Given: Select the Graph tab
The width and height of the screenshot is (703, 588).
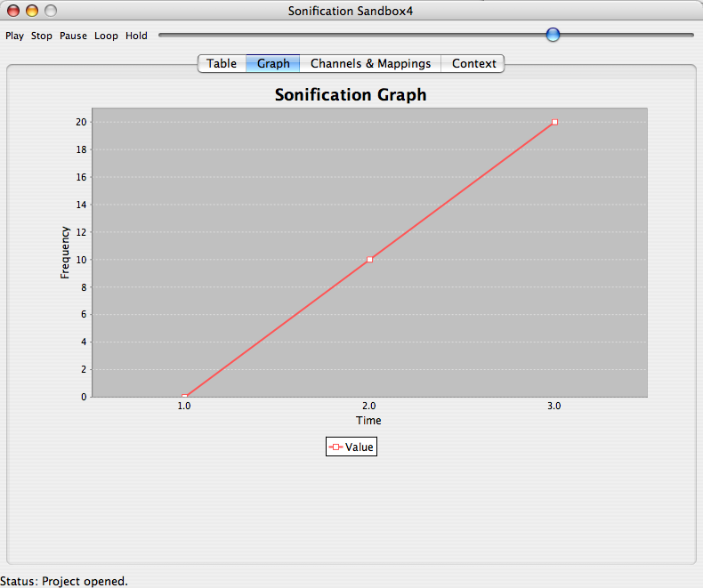Looking at the screenshot, I should click(x=273, y=64).
